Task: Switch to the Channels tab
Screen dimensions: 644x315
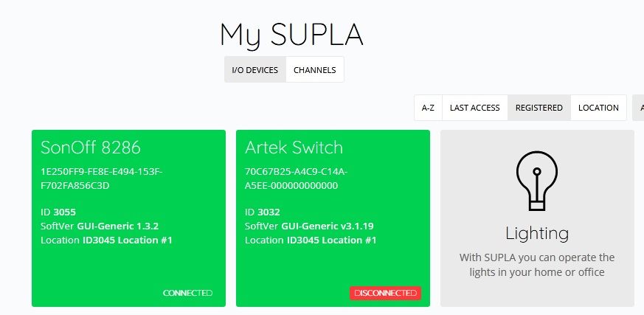Action: coord(314,70)
